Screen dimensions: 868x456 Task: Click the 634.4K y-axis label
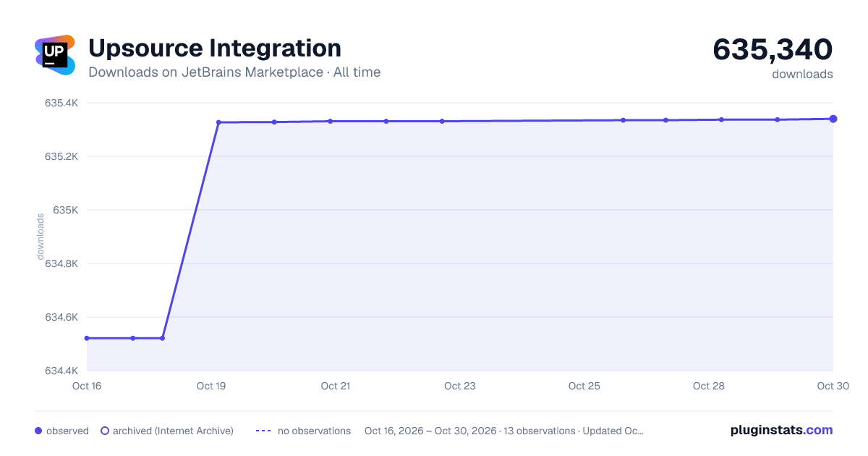(61, 371)
